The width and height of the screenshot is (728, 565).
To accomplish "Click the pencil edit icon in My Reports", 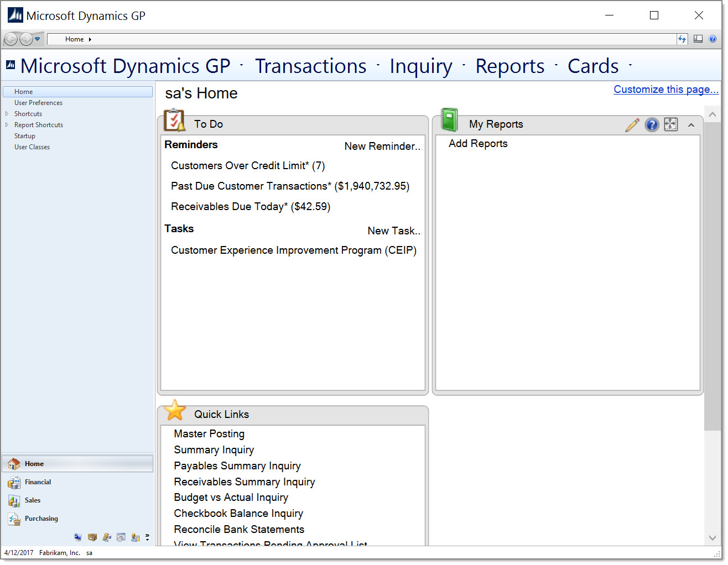I will coord(632,124).
